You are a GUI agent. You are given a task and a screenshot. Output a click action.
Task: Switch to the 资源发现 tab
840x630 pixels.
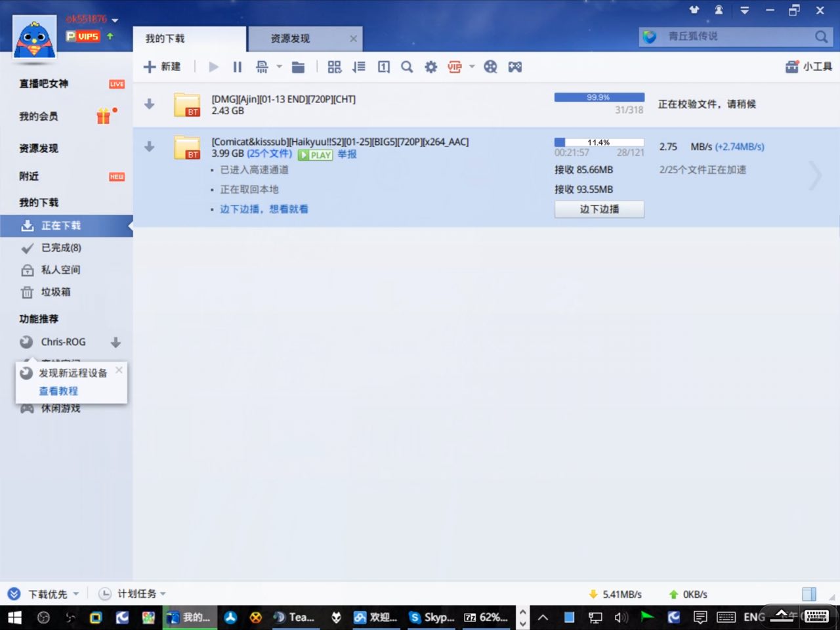(290, 39)
